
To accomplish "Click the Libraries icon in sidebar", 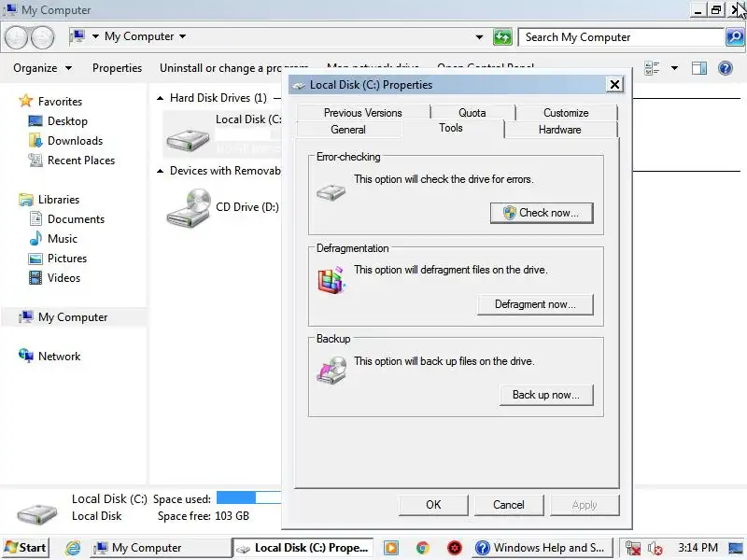I will pyautogui.click(x=26, y=199).
